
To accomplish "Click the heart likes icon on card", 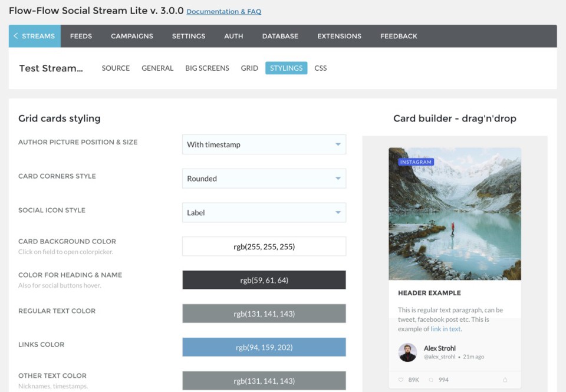I will click(x=401, y=380).
